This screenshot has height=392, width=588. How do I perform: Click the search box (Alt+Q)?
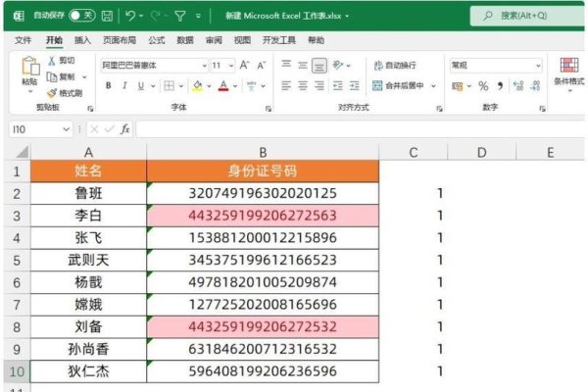tap(527, 16)
